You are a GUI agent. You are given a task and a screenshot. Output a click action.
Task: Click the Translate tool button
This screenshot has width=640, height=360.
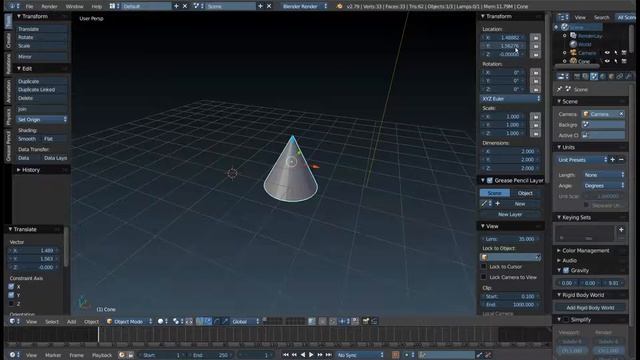tap(41, 29)
